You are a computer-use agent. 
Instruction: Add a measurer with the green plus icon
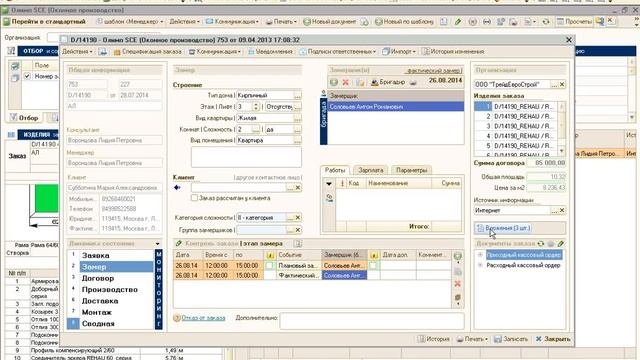pyautogui.click(x=333, y=82)
